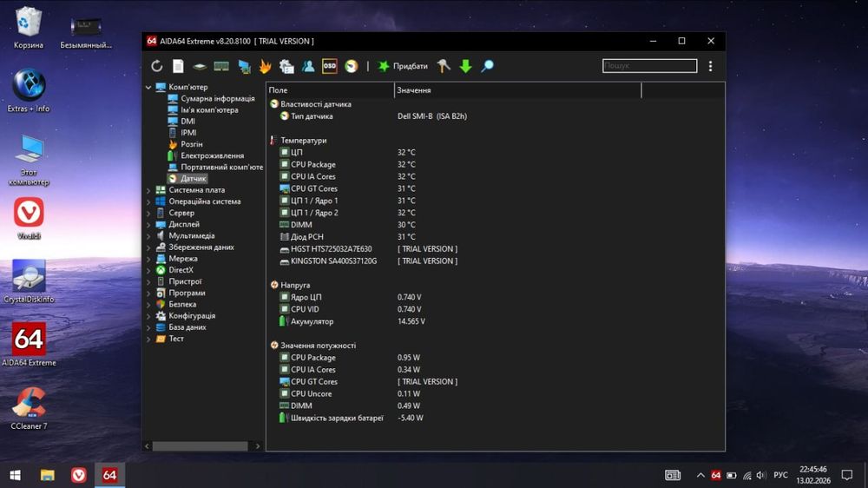Open the notification center icon
Viewport: 868px width, 488px height.
(847, 475)
